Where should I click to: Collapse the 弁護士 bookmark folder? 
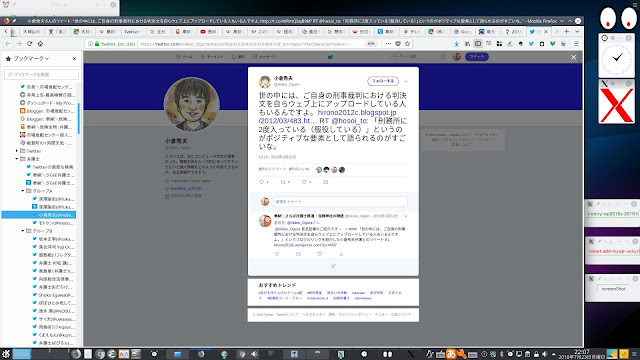(x=17, y=159)
